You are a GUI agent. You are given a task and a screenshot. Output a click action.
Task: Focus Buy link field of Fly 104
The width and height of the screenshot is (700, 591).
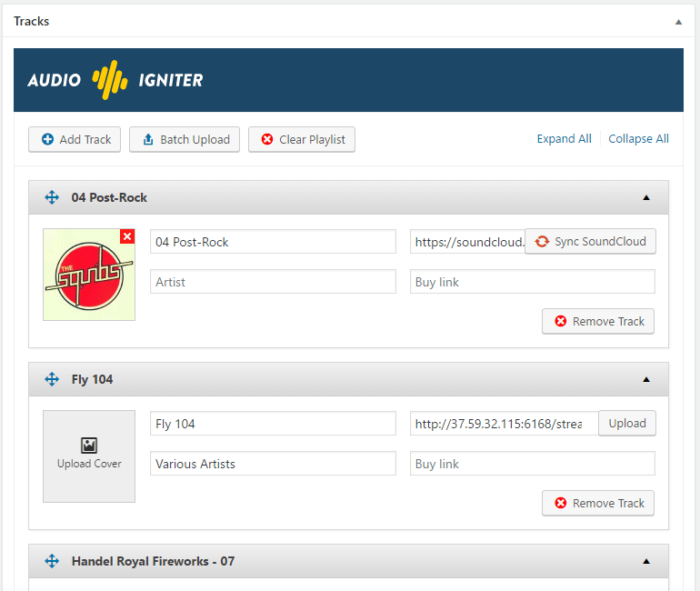533,464
